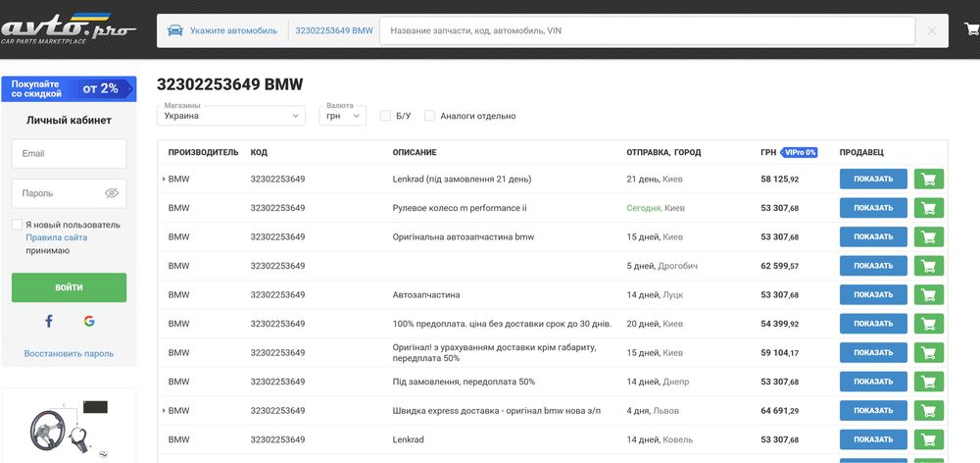Show seller for Днепр row
Viewport: 980px width, 463px height.
pos(873,382)
